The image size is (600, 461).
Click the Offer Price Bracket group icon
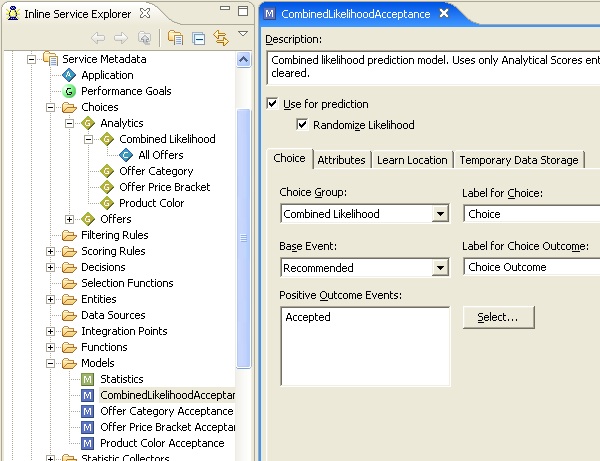pyautogui.click(x=107, y=187)
